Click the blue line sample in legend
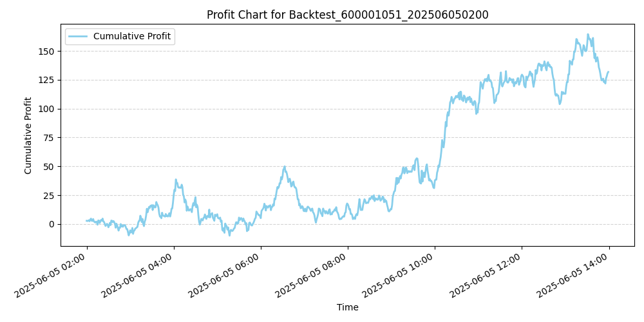 (79, 37)
